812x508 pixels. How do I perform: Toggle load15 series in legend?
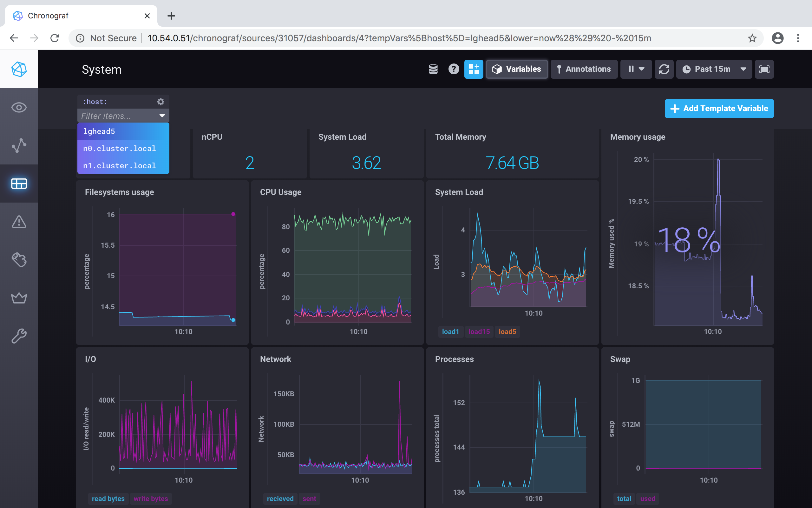479,331
